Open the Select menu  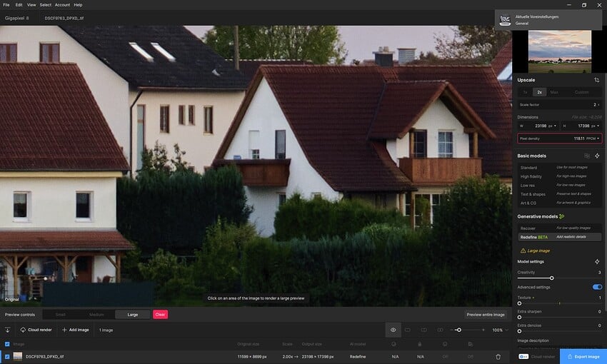point(45,5)
